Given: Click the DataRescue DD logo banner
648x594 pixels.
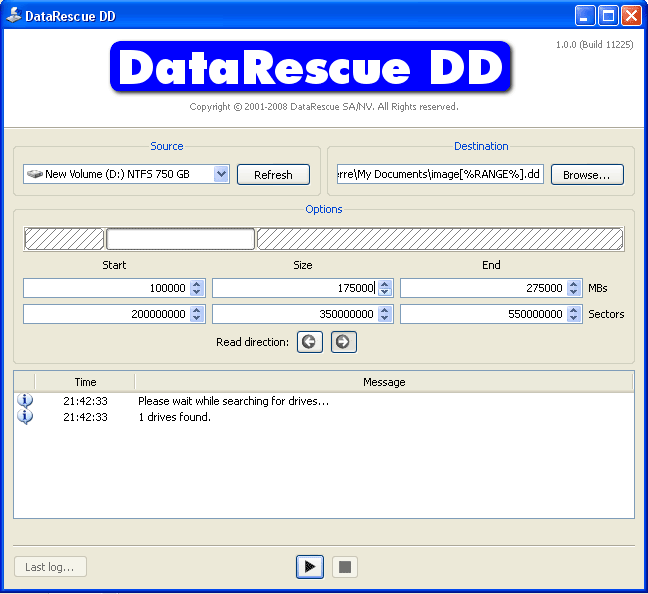Looking at the screenshot, I should (310, 66).
